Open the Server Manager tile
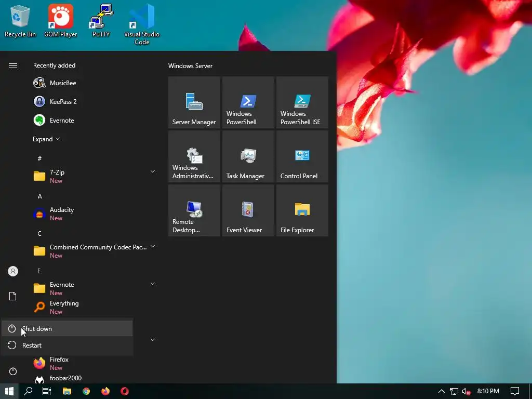 click(194, 102)
